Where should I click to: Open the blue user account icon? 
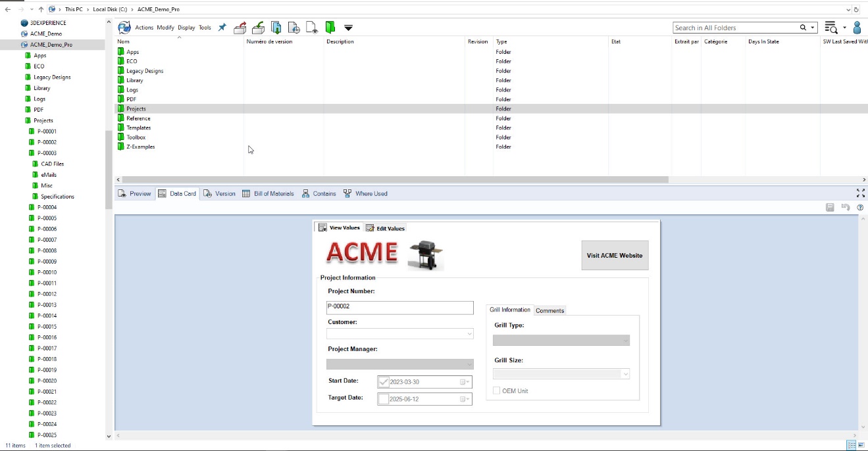857,28
